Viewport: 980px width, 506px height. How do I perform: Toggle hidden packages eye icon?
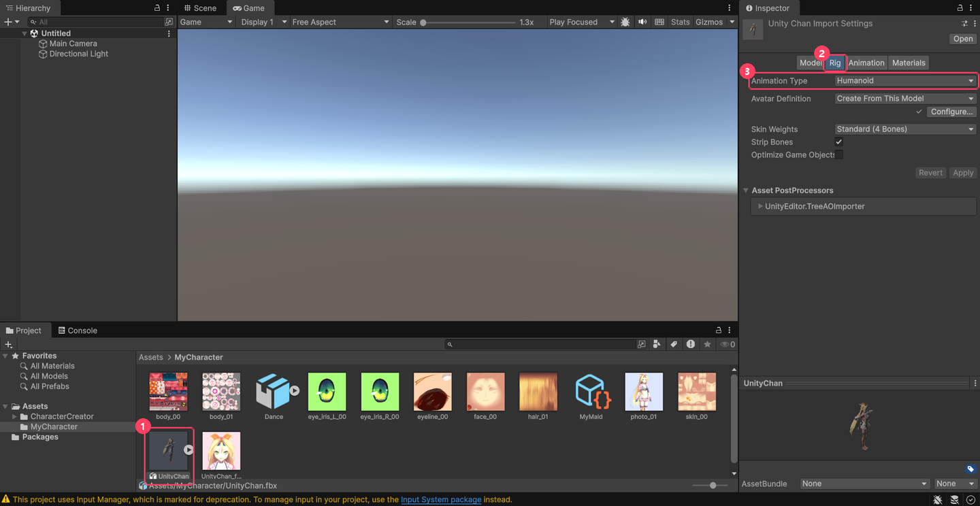click(x=728, y=344)
